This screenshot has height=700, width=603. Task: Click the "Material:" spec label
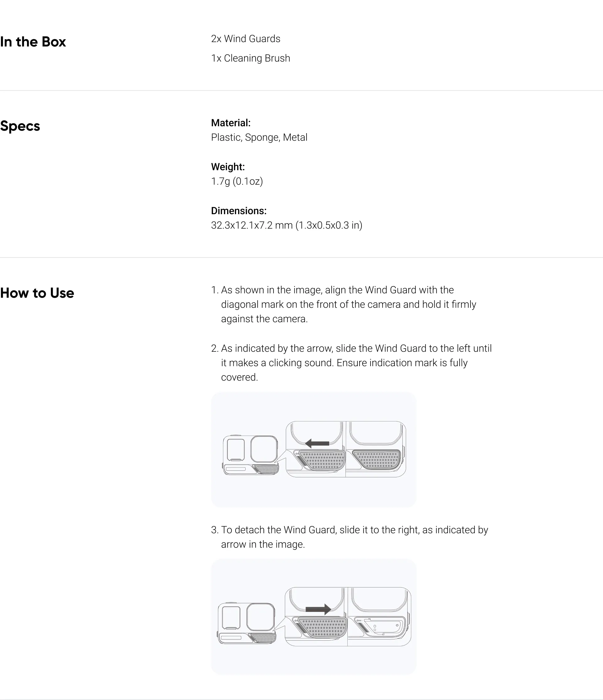click(231, 123)
